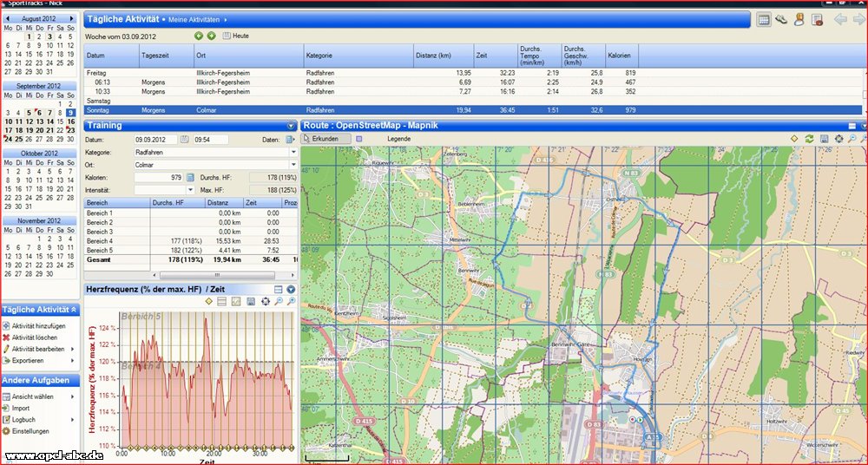Screen dimensions: 868x465
Task: Expand the Exportieren submenu arrow
Action: click(x=73, y=361)
